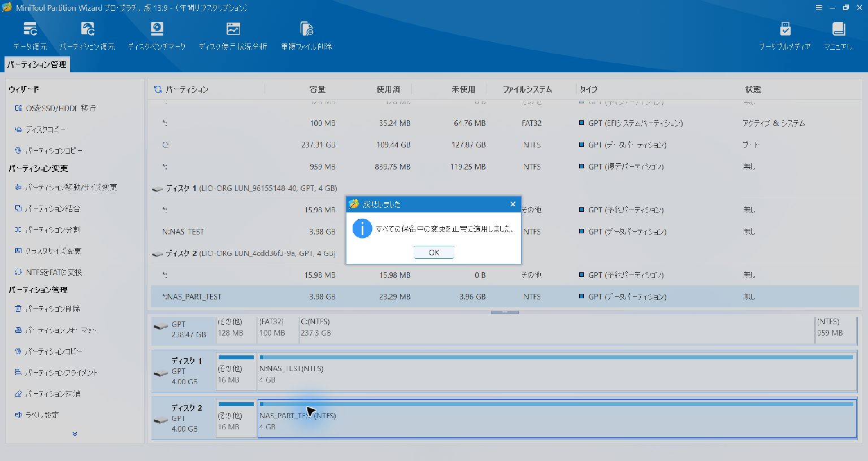
Task: Sort by the タイプ column header
Action: point(588,89)
